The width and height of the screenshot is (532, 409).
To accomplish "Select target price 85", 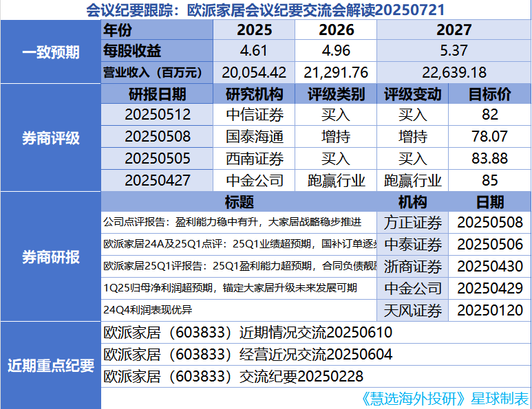I will pos(490,180).
